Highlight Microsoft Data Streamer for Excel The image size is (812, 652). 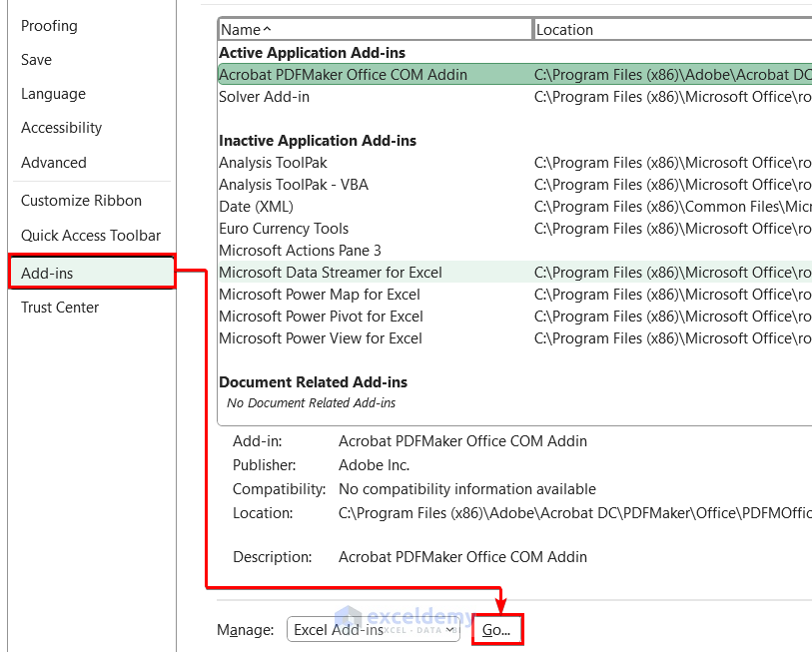[x=331, y=273]
